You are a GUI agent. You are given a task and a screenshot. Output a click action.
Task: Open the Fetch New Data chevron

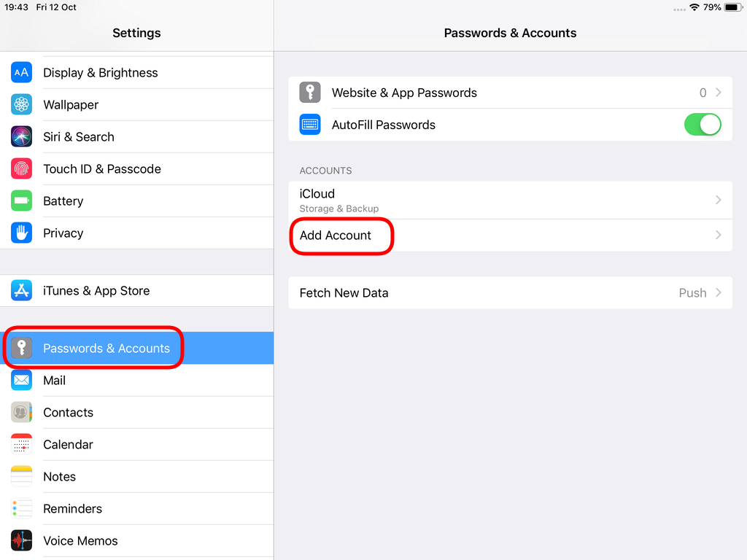coord(718,292)
